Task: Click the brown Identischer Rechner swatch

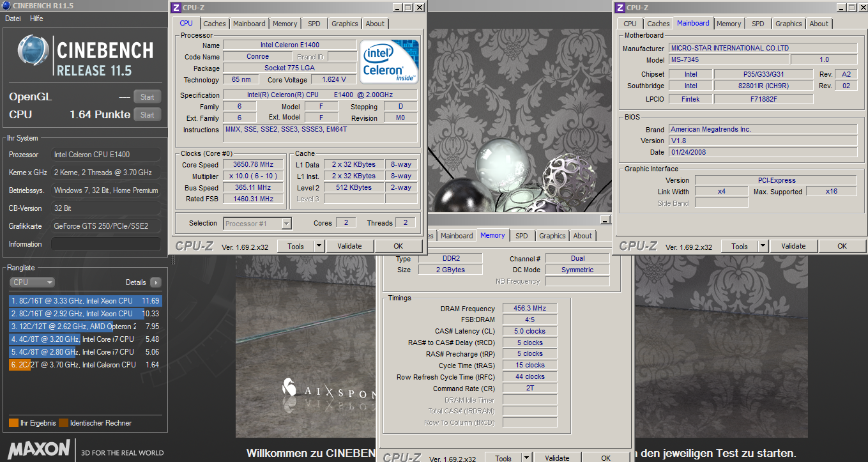Action: click(63, 422)
